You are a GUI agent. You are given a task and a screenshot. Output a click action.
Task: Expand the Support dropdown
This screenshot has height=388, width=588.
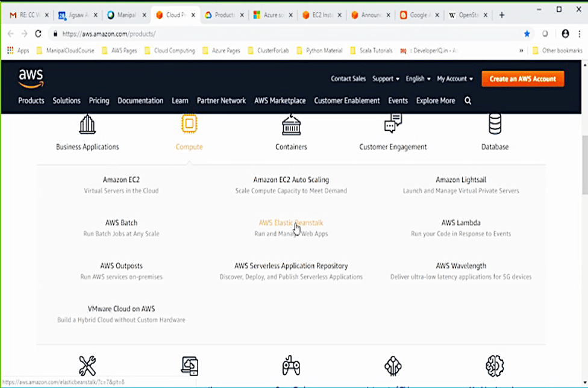tap(386, 79)
